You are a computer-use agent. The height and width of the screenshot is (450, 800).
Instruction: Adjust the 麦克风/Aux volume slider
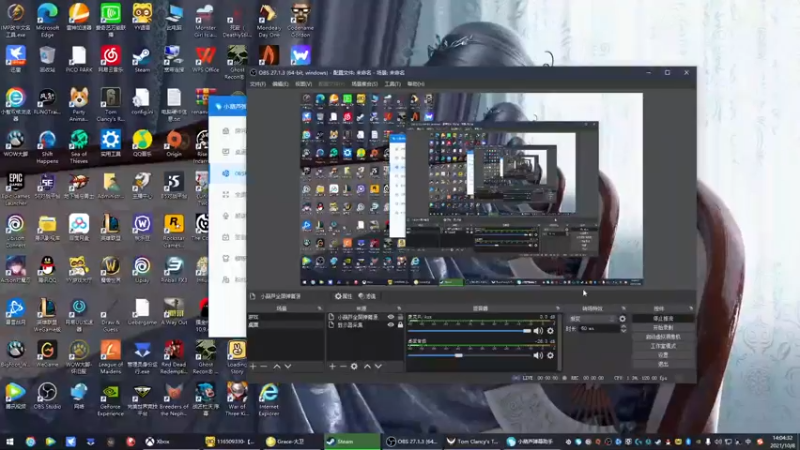click(469, 331)
